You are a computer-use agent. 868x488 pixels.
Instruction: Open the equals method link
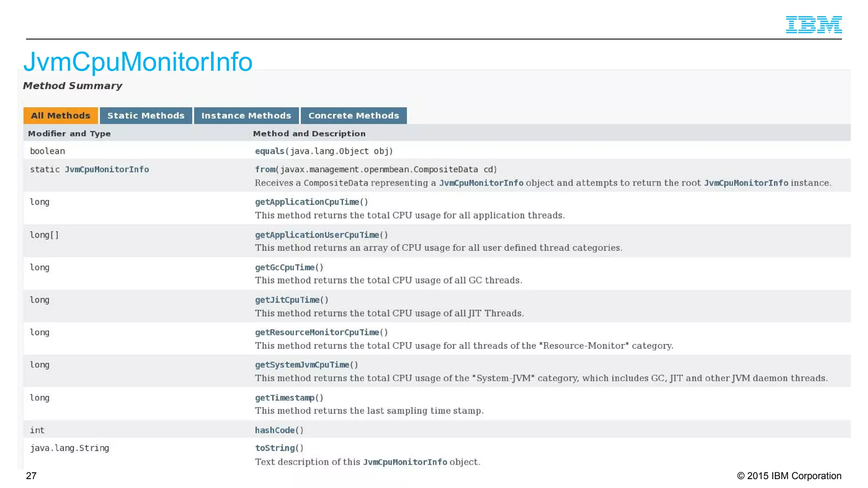coord(270,151)
